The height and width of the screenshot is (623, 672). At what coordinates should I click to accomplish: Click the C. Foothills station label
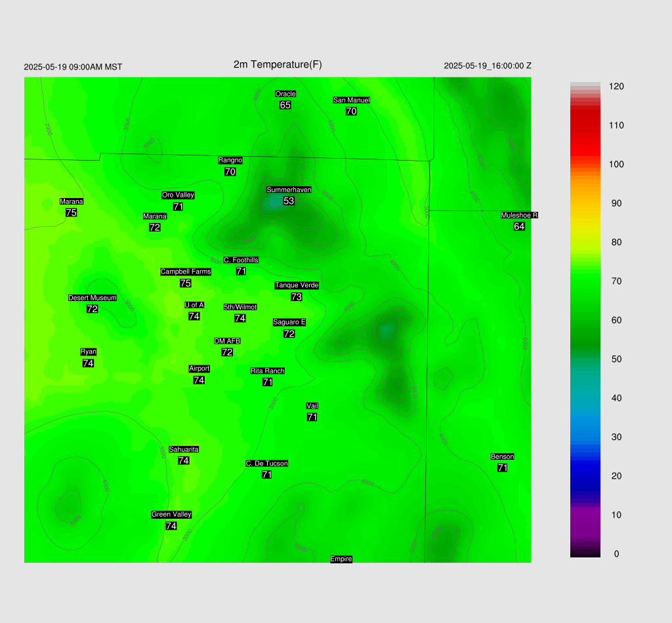[x=241, y=260]
